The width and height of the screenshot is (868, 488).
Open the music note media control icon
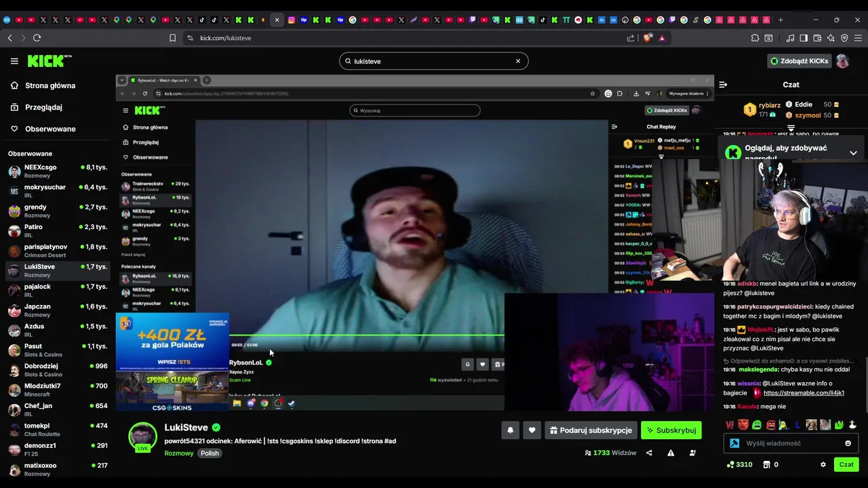pyautogui.click(x=790, y=38)
